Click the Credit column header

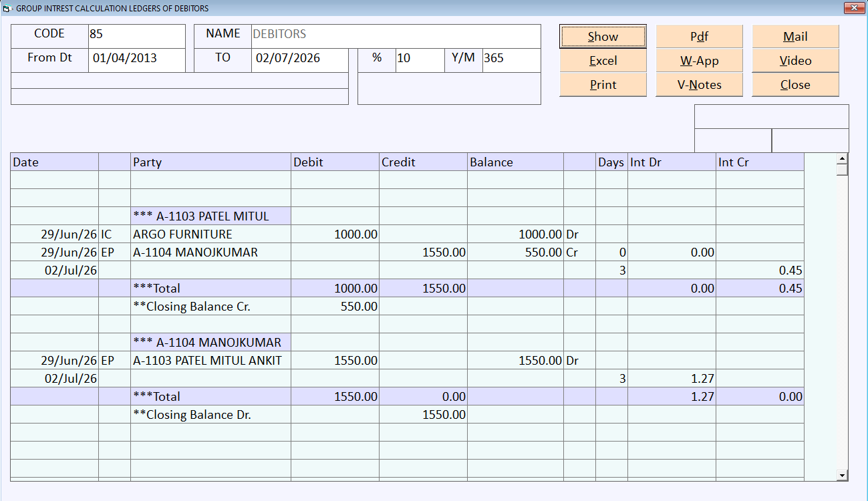tap(423, 162)
